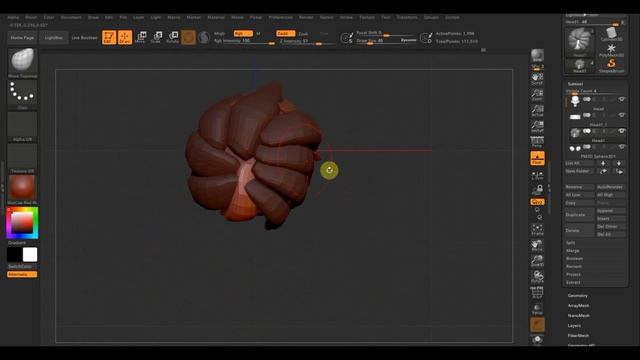The width and height of the screenshot is (640, 360).
Task: Click the Zoom3D icon
Action: (x=537, y=261)
